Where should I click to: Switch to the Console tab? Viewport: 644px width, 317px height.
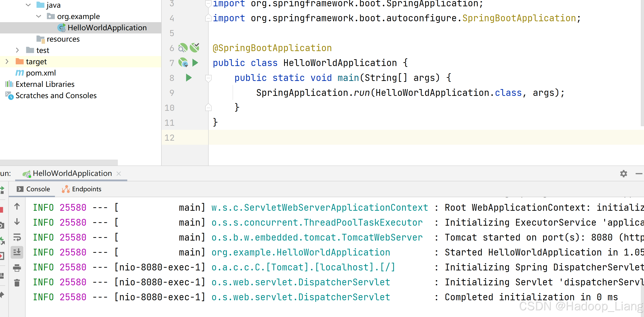[33, 189]
